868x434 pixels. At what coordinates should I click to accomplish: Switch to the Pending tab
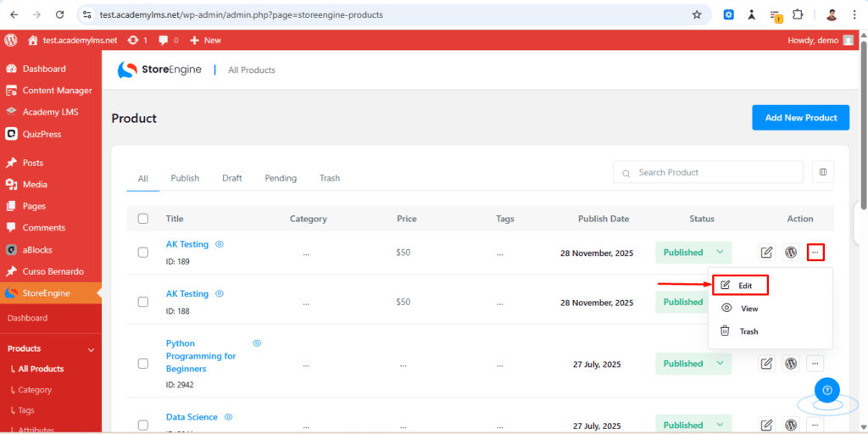point(281,178)
